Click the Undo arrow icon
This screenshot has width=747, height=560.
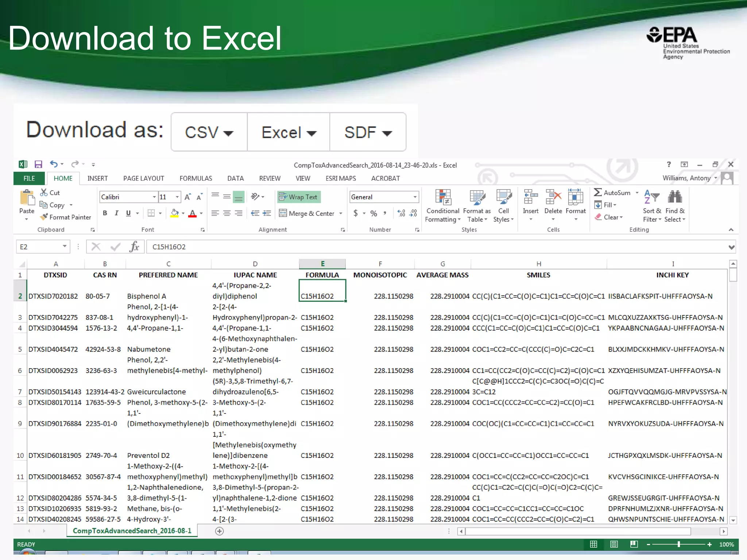coord(54,164)
